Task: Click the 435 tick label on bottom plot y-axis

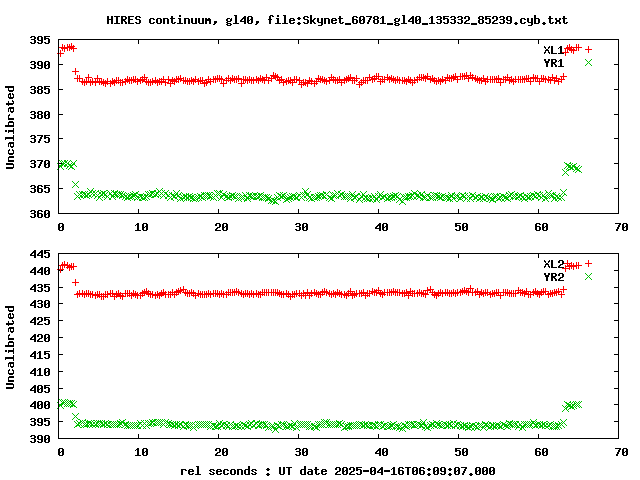Action: click(40, 288)
